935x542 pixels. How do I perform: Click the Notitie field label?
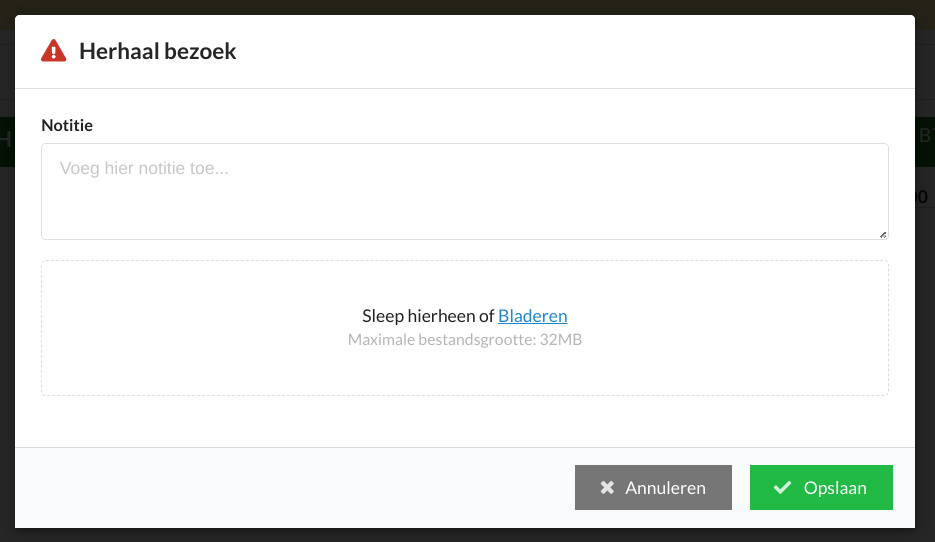pos(67,125)
